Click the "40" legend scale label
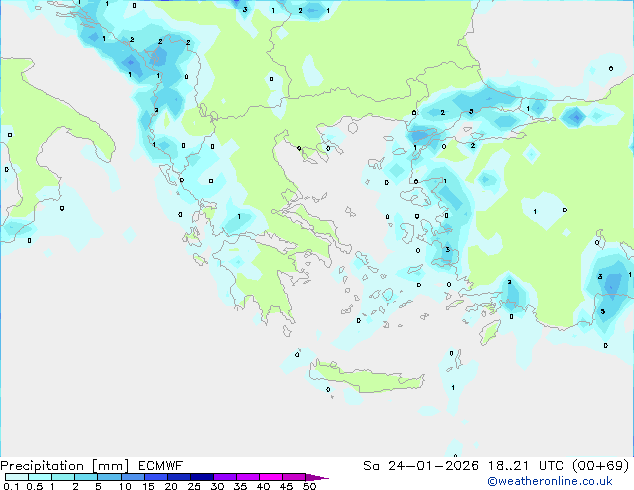The height and width of the screenshot is (490, 634). pyautogui.click(x=263, y=486)
